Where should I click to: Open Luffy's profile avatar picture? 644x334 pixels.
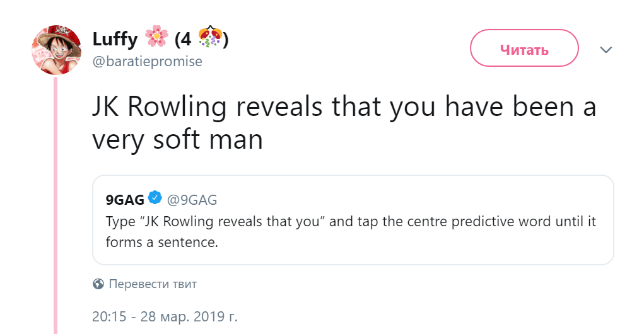click(x=57, y=50)
